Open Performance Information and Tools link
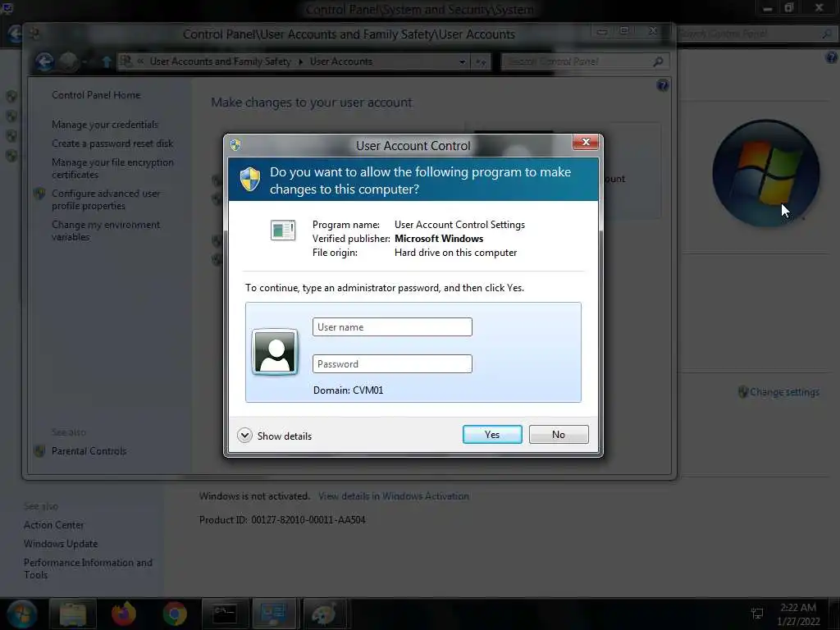This screenshot has width=840, height=630. click(88, 568)
